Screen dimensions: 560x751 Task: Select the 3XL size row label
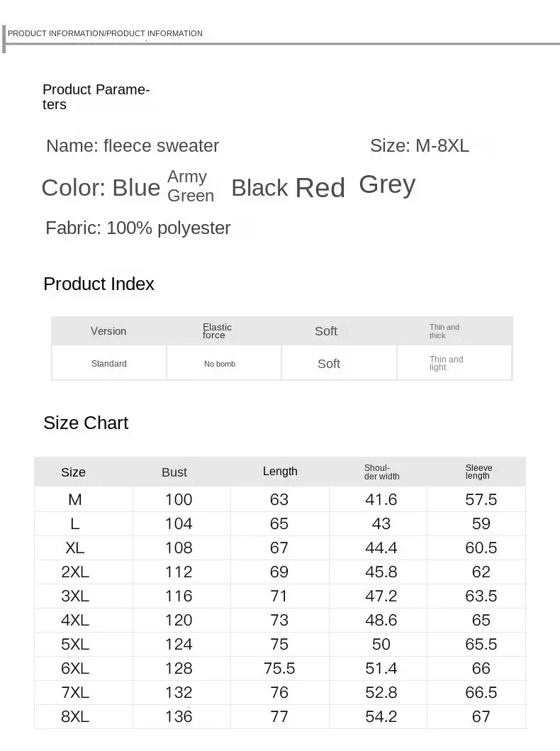75,596
